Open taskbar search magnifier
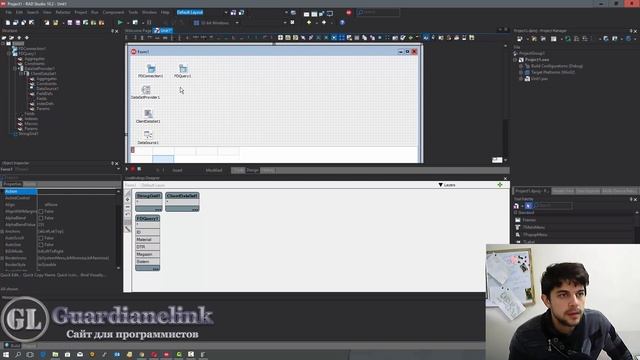The width and height of the screenshot is (640, 360). point(18,354)
